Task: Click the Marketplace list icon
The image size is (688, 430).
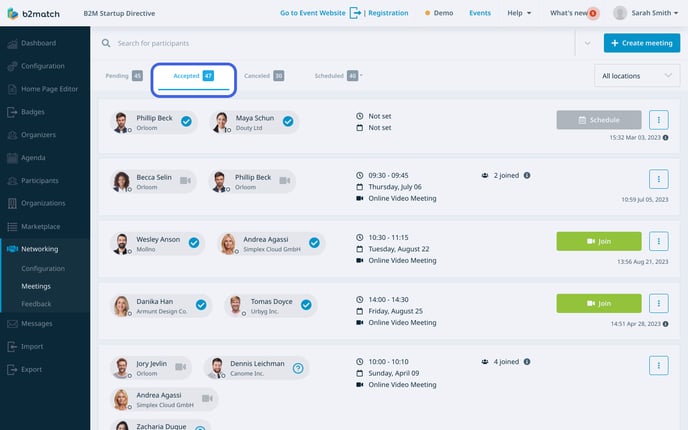Action: click(12, 226)
